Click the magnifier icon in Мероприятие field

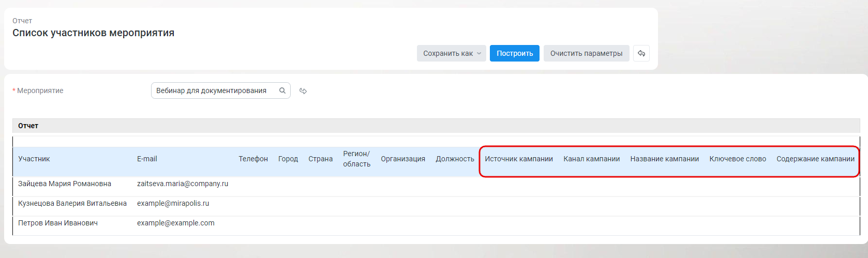click(282, 90)
